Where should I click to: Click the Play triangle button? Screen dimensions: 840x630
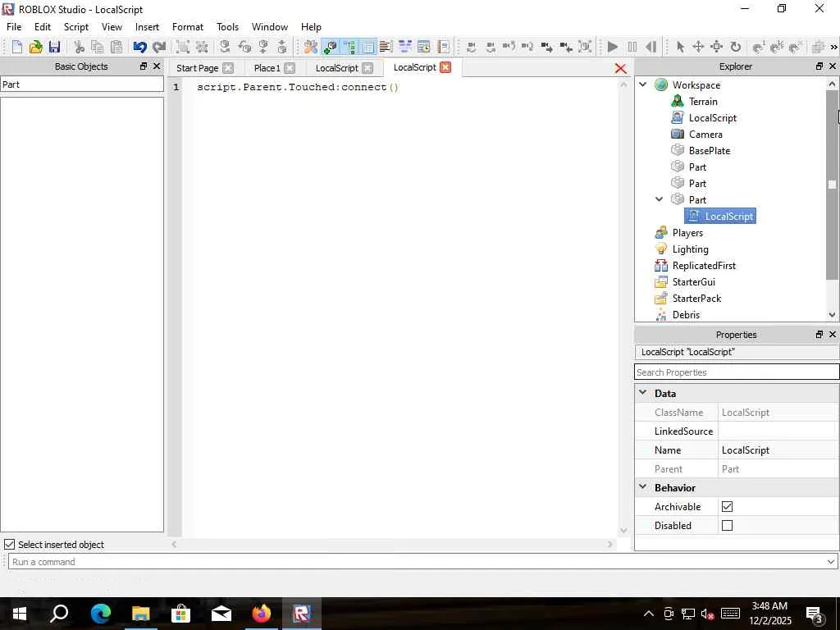pos(613,47)
